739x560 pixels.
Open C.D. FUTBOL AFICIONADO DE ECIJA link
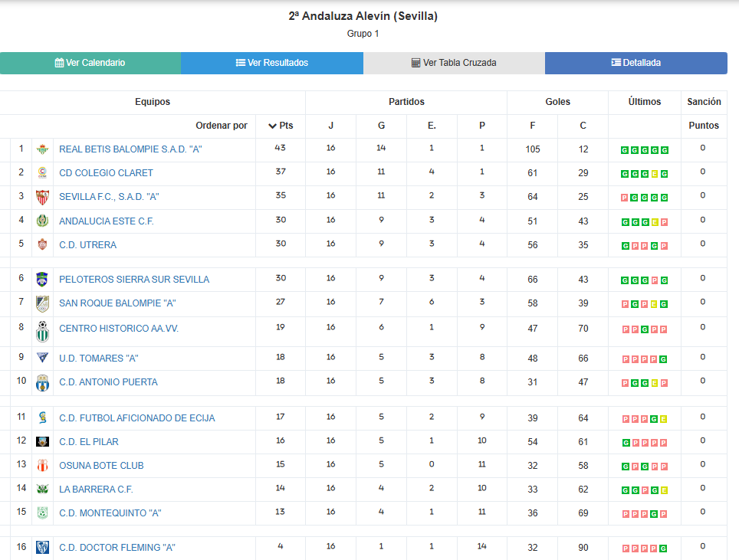(137, 418)
